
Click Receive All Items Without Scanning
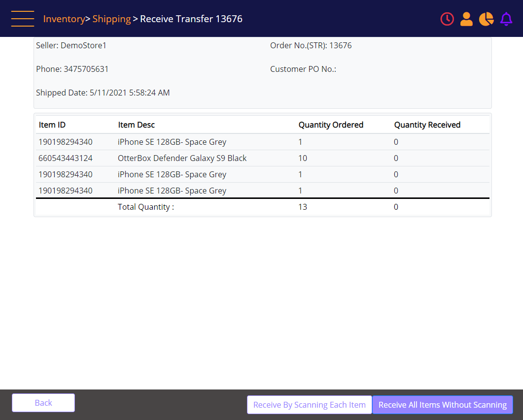pyautogui.click(x=442, y=405)
